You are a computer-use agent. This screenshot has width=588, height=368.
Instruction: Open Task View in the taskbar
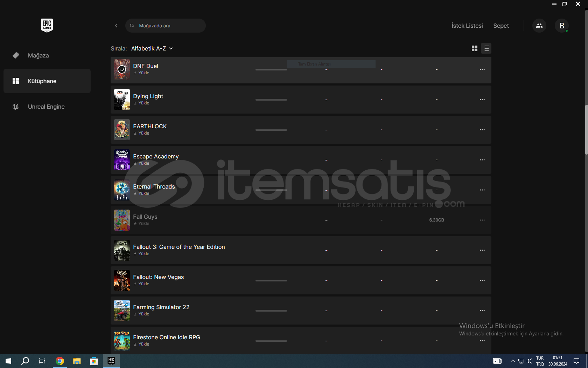coord(42,361)
